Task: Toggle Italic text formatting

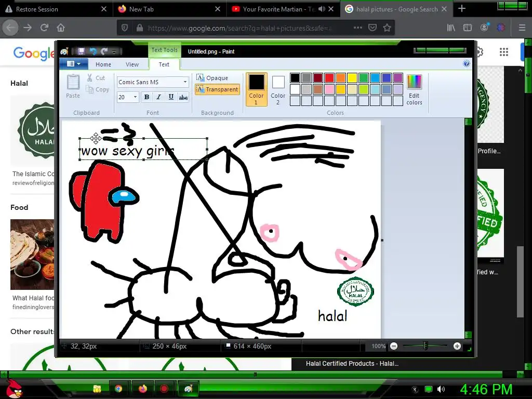Action: coord(158,97)
